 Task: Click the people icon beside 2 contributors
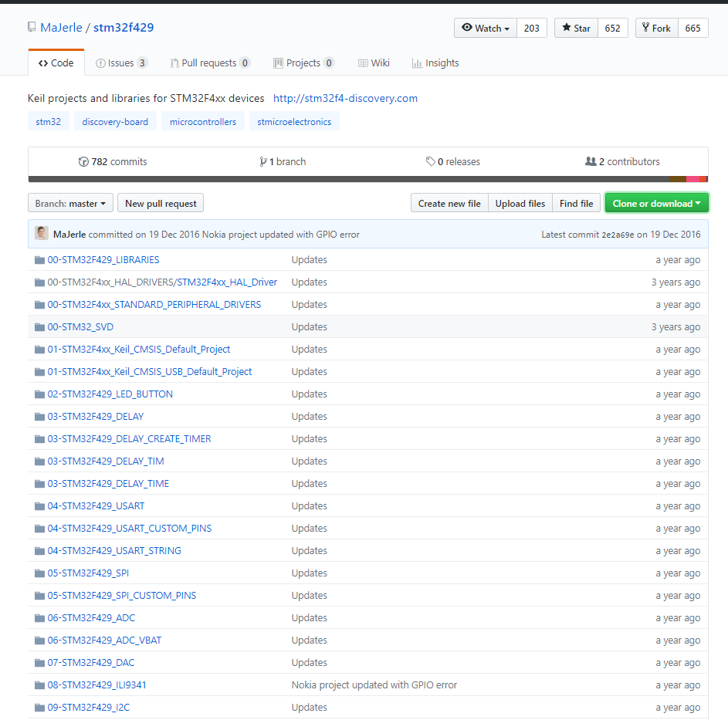(591, 161)
